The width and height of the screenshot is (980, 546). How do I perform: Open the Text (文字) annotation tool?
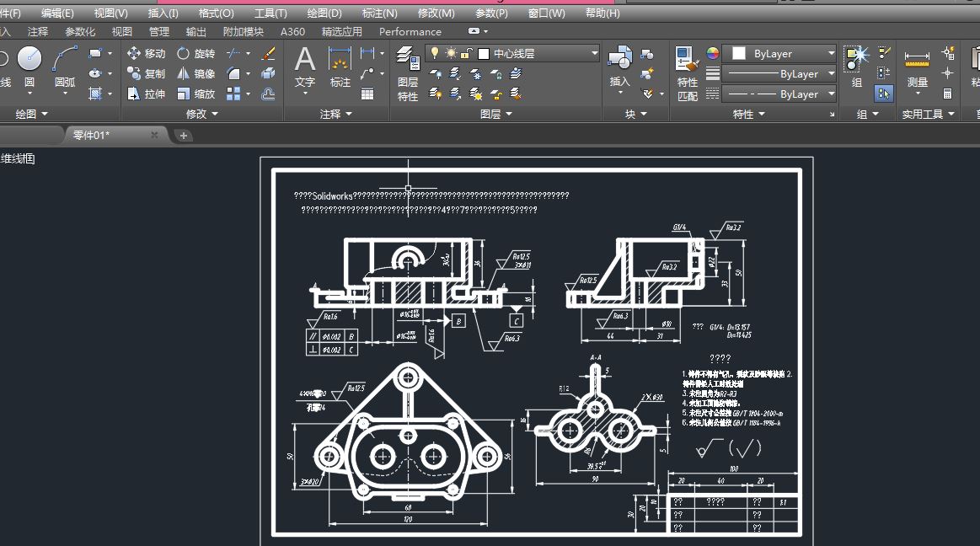[305, 67]
